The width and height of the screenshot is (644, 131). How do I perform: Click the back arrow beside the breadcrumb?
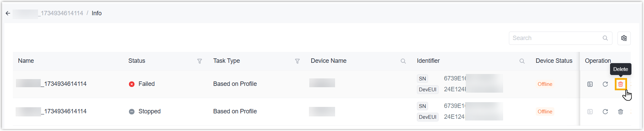(x=8, y=13)
